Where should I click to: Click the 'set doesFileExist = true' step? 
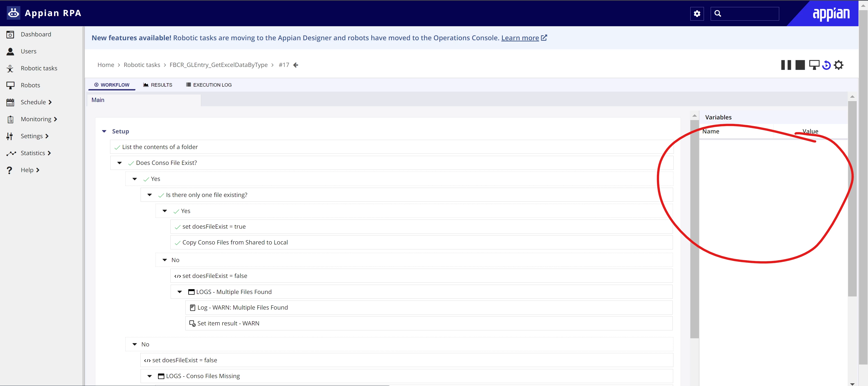coord(421,227)
